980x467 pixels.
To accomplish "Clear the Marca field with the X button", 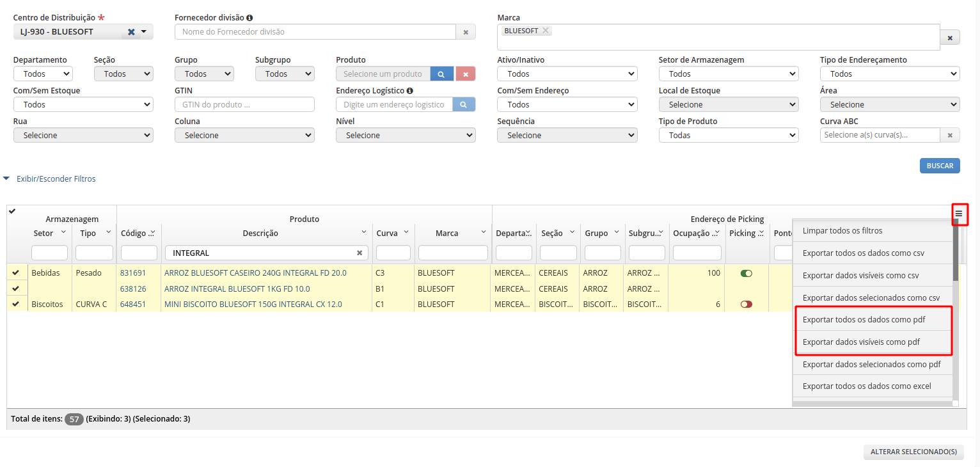I will pos(950,38).
